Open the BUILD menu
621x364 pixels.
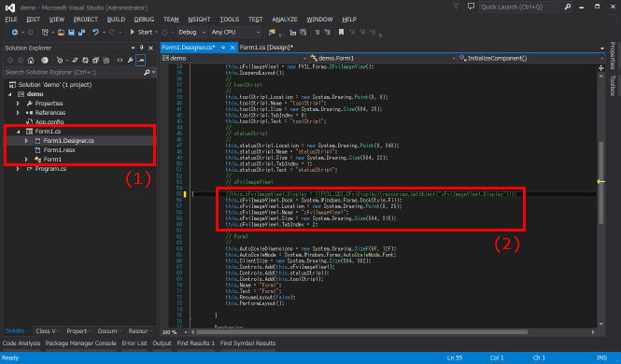(x=116, y=20)
